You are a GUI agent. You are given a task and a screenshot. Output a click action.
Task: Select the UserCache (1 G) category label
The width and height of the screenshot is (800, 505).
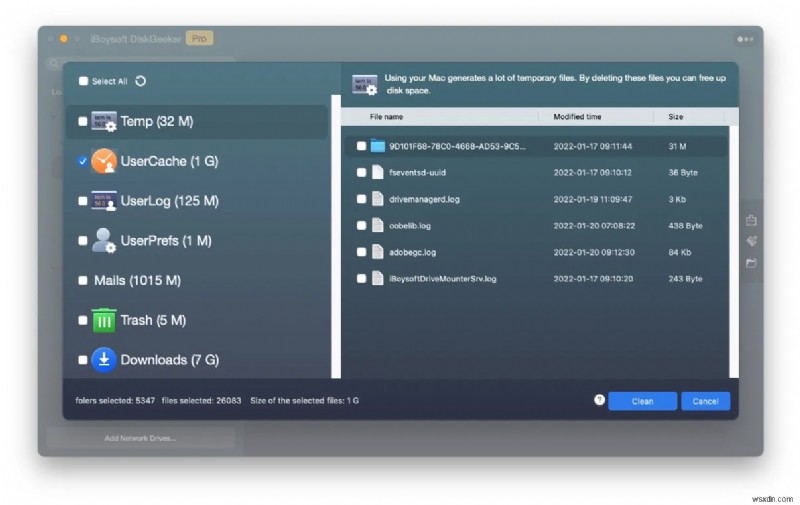169,161
